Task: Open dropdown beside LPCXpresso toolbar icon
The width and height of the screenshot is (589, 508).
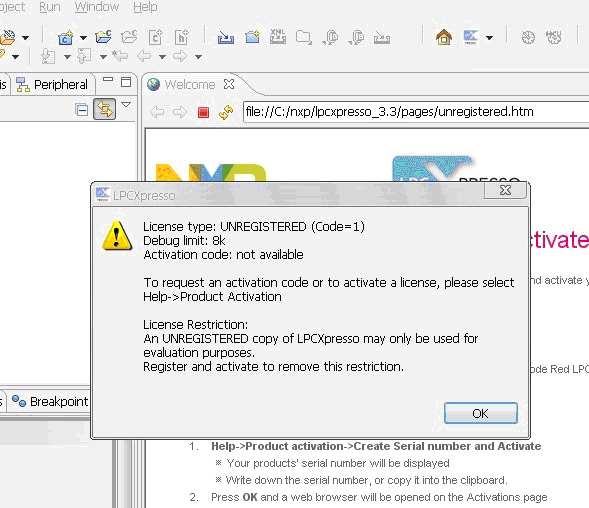Action: pos(489,38)
